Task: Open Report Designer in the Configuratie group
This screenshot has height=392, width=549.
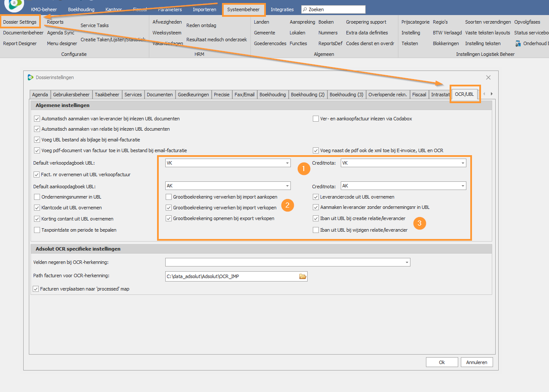Action: click(x=20, y=43)
